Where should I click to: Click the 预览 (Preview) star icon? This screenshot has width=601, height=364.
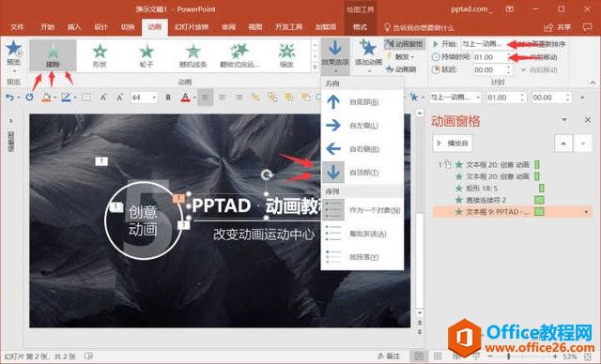coord(14,49)
